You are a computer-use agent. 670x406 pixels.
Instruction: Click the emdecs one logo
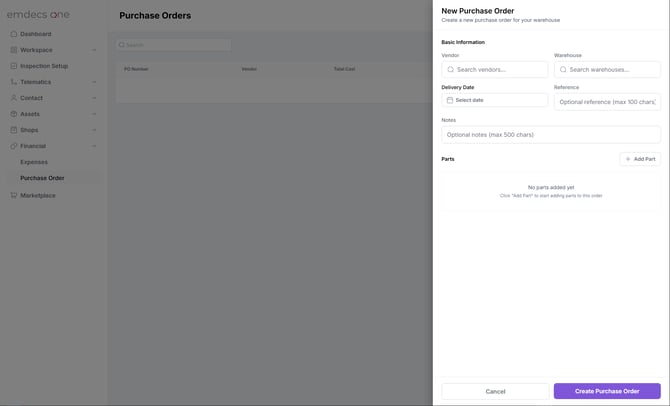pyautogui.click(x=38, y=15)
